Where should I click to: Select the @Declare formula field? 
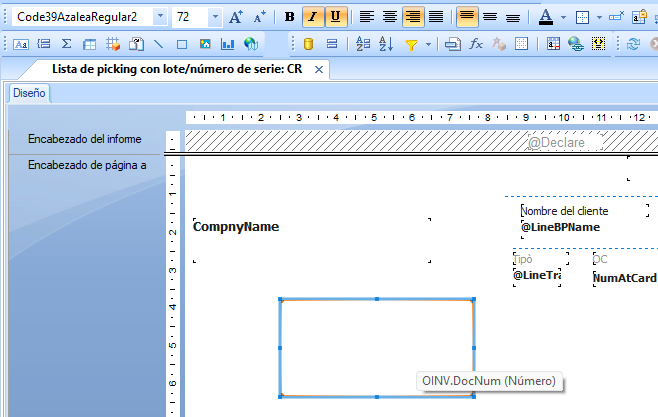tap(565, 142)
